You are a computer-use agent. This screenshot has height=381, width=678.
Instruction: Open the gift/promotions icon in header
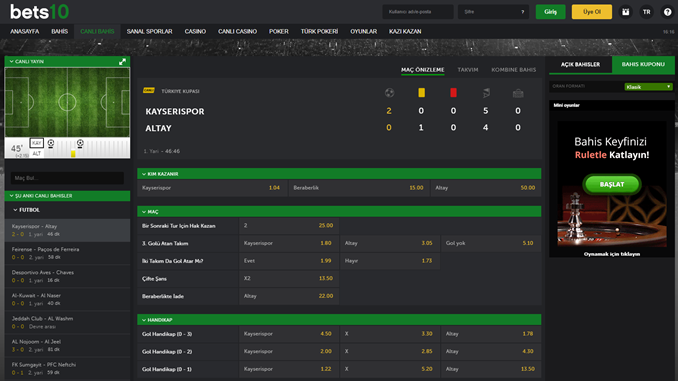coord(625,12)
